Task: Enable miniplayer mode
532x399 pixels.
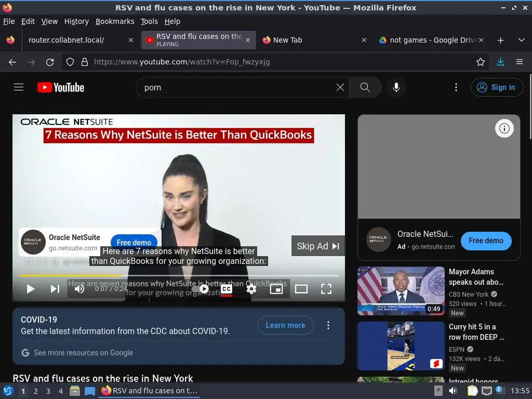Action: pos(276,289)
